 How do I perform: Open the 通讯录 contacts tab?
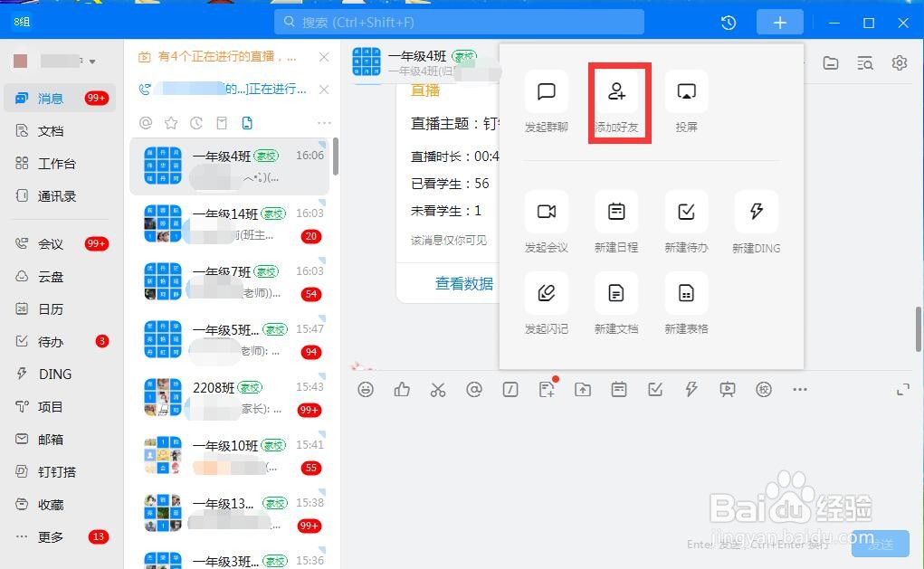pos(60,195)
